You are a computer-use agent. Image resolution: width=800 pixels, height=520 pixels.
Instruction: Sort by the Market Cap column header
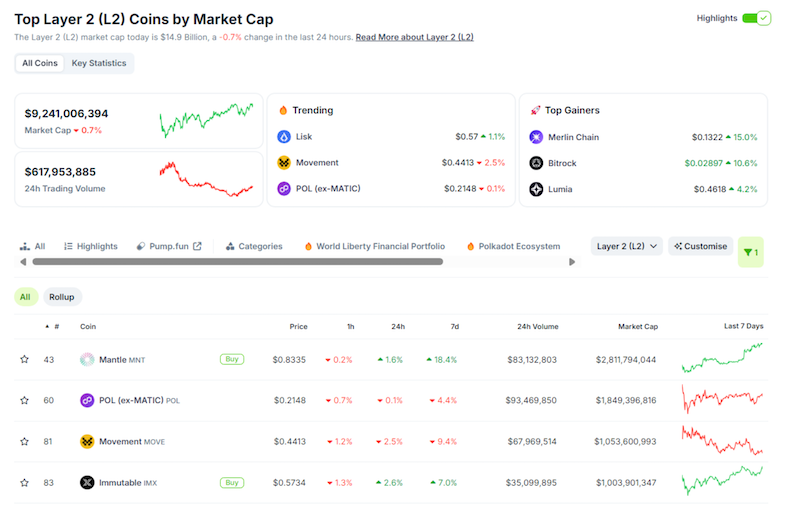pos(638,327)
